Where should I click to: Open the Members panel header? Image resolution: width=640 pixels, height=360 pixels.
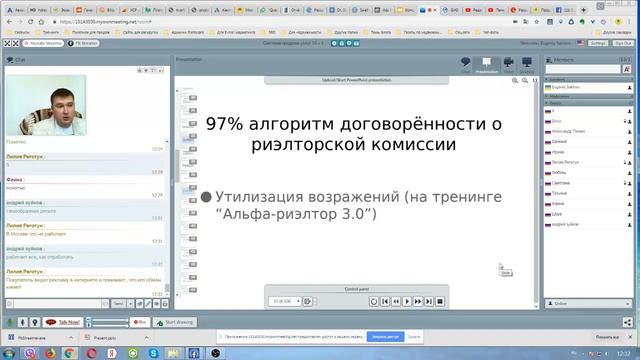589,60
